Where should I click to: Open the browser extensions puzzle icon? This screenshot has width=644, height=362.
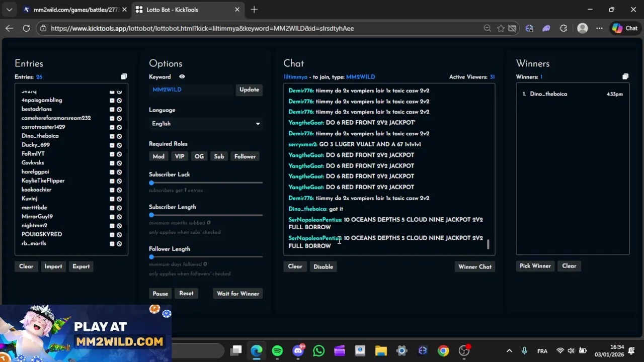(563, 28)
